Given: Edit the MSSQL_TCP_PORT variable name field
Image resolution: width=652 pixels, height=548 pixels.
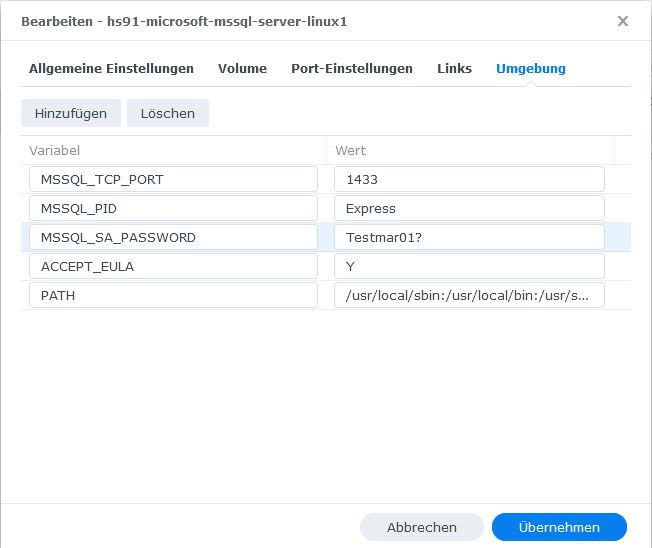Looking at the screenshot, I should [x=173, y=179].
